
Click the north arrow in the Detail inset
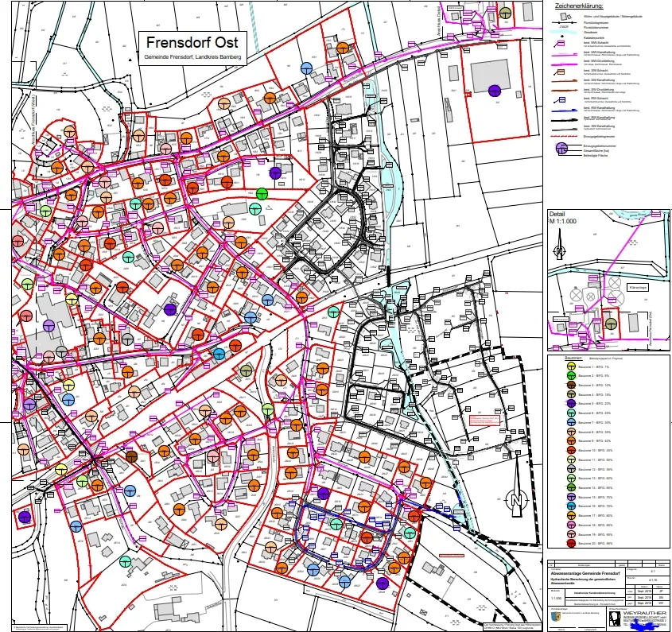tap(559, 245)
